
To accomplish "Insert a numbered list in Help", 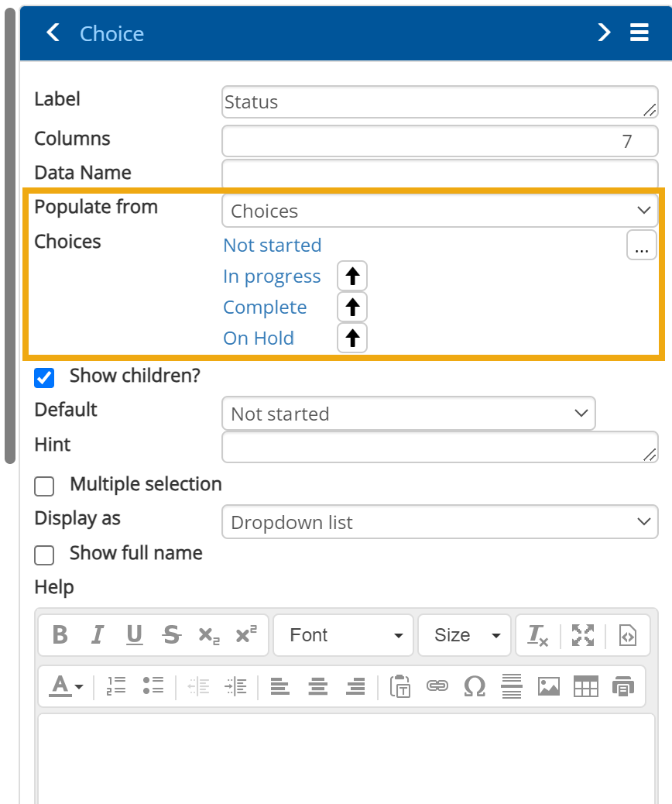I will tap(115, 685).
